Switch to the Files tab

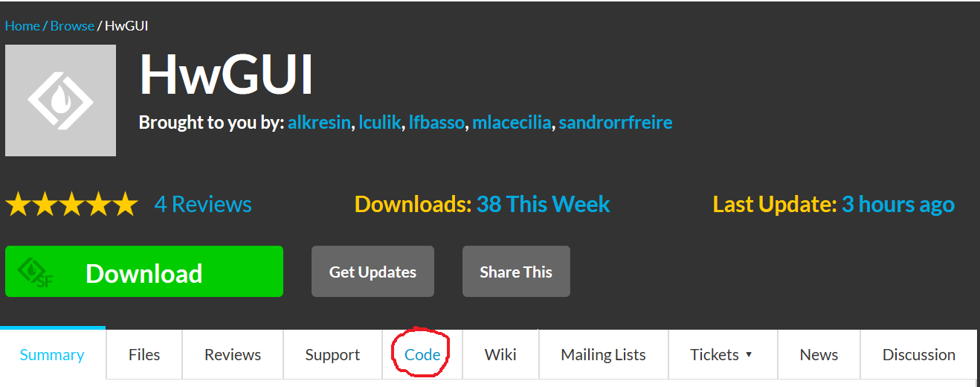click(x=144, y=355)
